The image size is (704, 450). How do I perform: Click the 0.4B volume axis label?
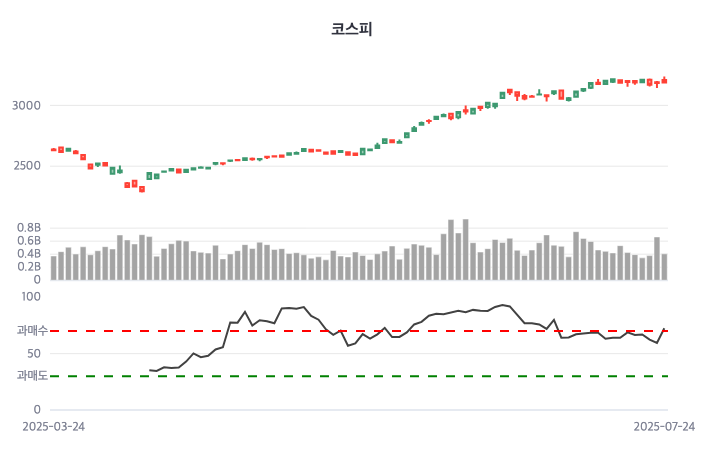(29, 254)
